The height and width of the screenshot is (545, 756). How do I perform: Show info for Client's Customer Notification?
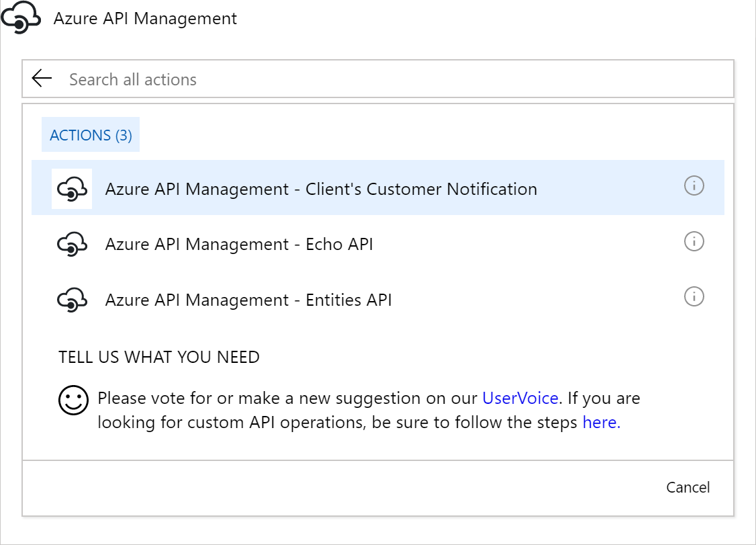click(694, 185)
